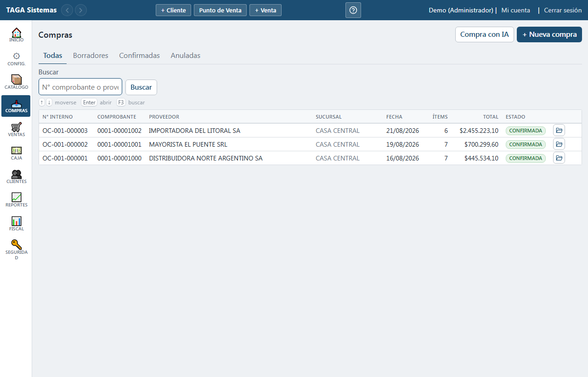Open the Mi cuenta link
This screenshot has width=588, height=377.
pos(516,10)
